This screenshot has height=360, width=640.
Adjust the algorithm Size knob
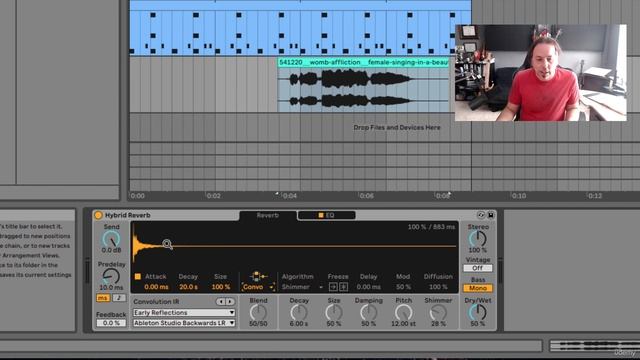(333, 313)
